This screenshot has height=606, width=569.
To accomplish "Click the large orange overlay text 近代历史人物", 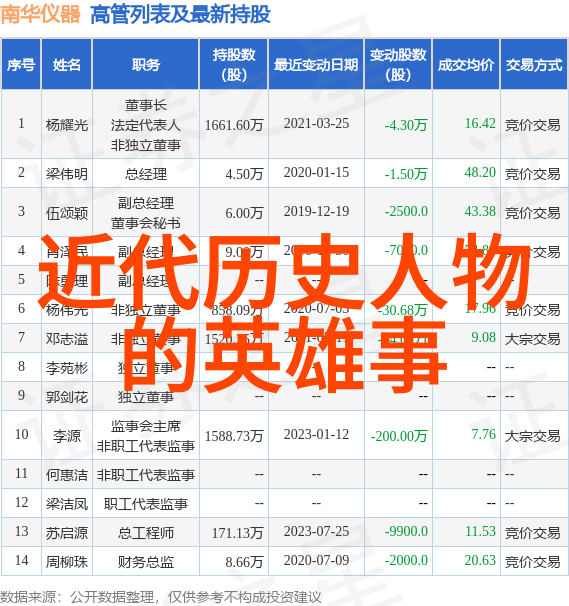I will (x=285, y=271).
